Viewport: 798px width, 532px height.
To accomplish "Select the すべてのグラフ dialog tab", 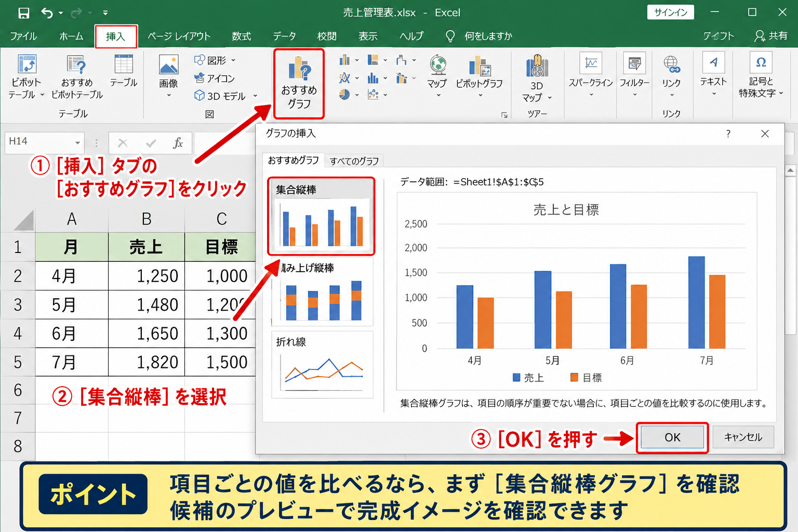I will [x=354, y=161].
